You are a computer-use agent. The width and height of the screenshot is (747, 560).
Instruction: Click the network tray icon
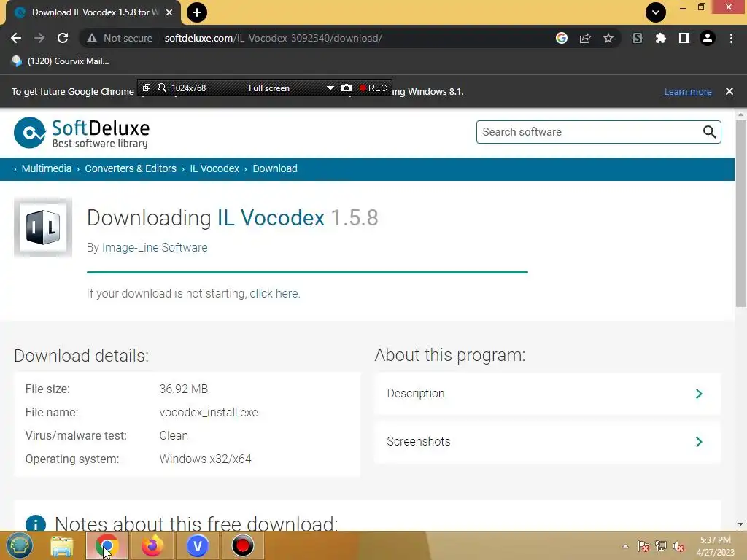661,546
